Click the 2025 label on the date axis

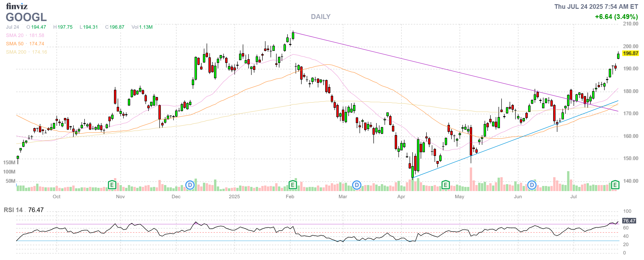click(x=234, y=196)
